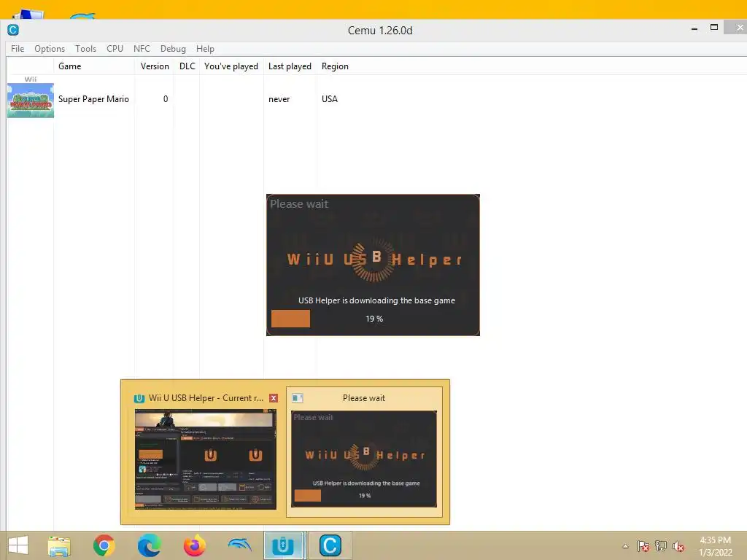Click the muted volume tray icon
Screen dimensions: 747x560
678,546
